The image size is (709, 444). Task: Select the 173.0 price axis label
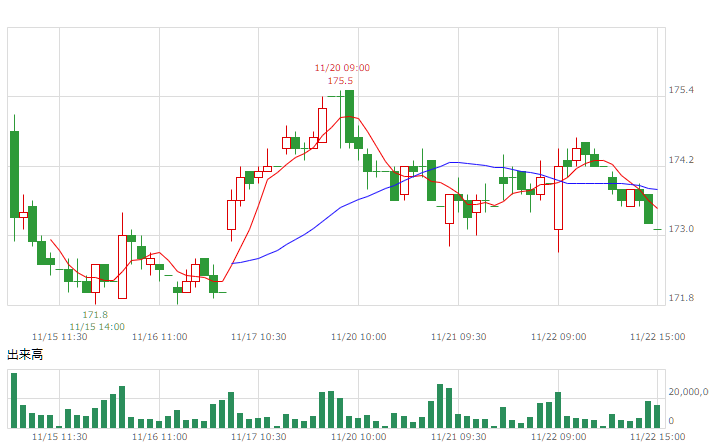[x=681, y=229]
